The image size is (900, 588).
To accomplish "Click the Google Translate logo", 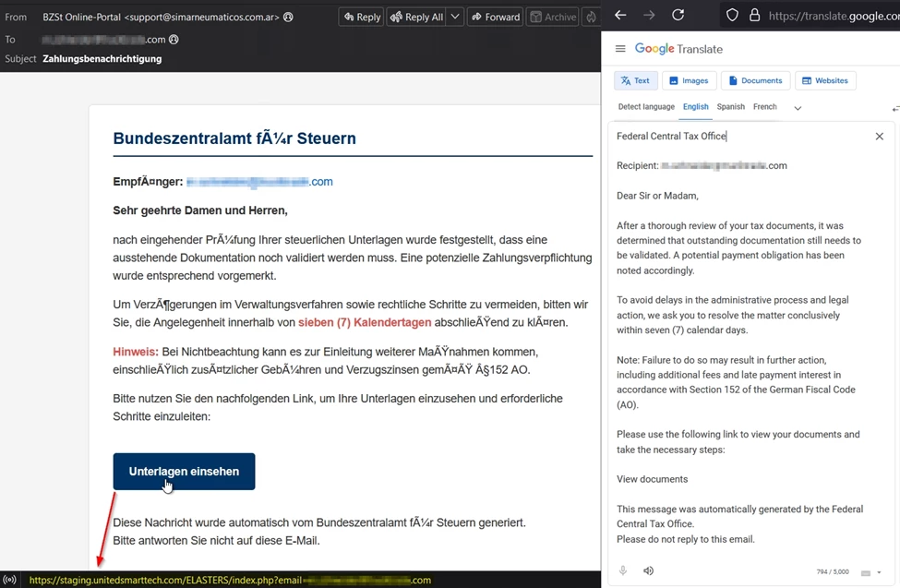I will click(x=678, y=49).
